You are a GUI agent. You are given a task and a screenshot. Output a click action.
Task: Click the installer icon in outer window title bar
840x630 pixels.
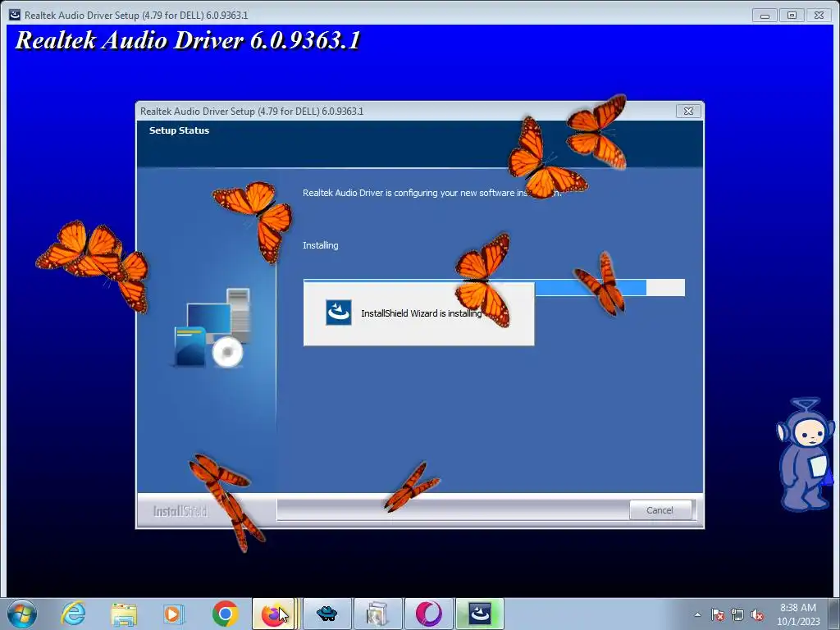15,15
